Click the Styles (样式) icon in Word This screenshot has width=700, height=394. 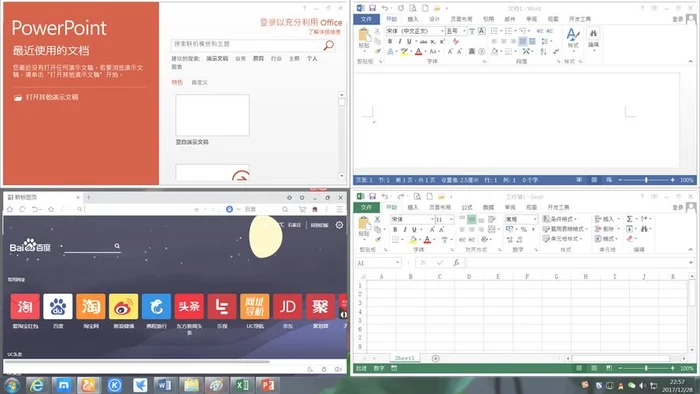pos(573,35)
